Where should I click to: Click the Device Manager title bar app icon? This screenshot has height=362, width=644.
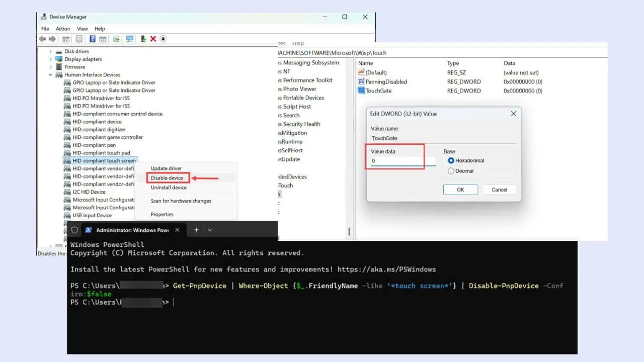pos(43,17)
